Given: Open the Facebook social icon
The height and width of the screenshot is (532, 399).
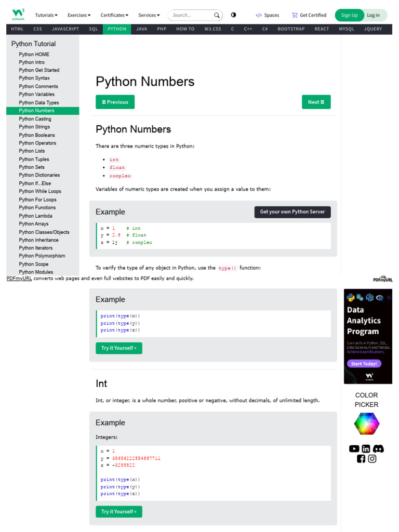Looking at the screenshot, I should (361, 459).
